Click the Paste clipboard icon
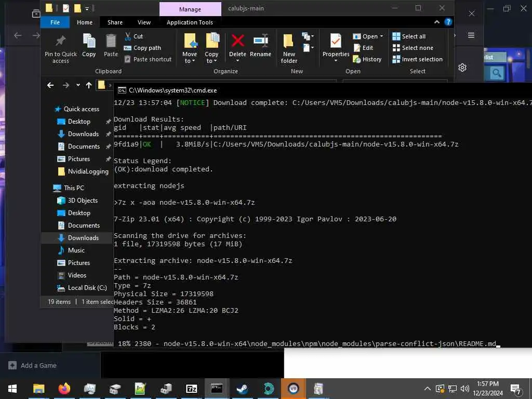532x399 pixels. (x=111, y=41)
